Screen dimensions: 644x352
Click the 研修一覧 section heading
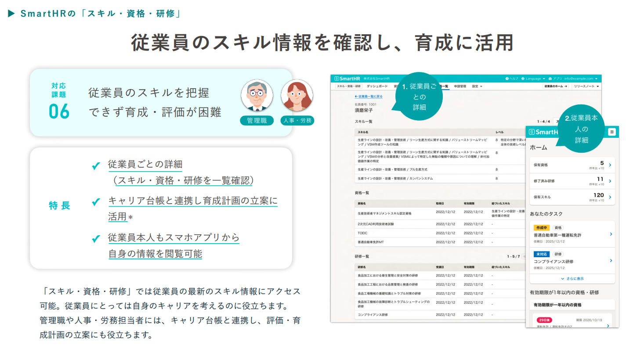362,256
